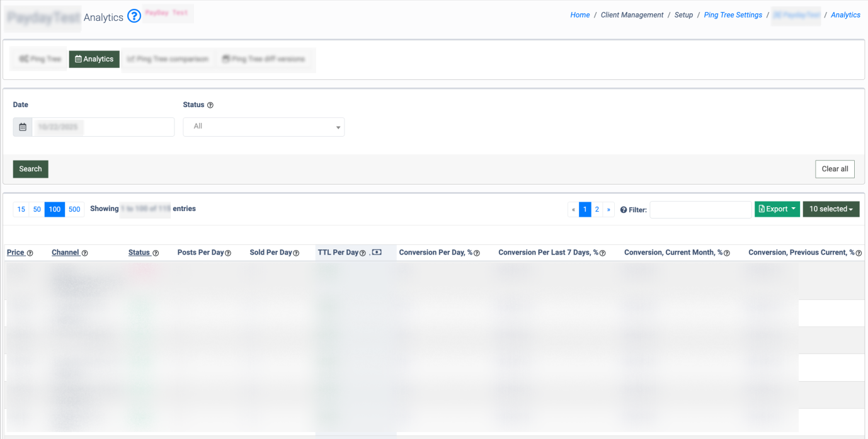Click help icon beside Posts Per Day
Viewport: 868px width, 439px height.
tap(228, 253)
